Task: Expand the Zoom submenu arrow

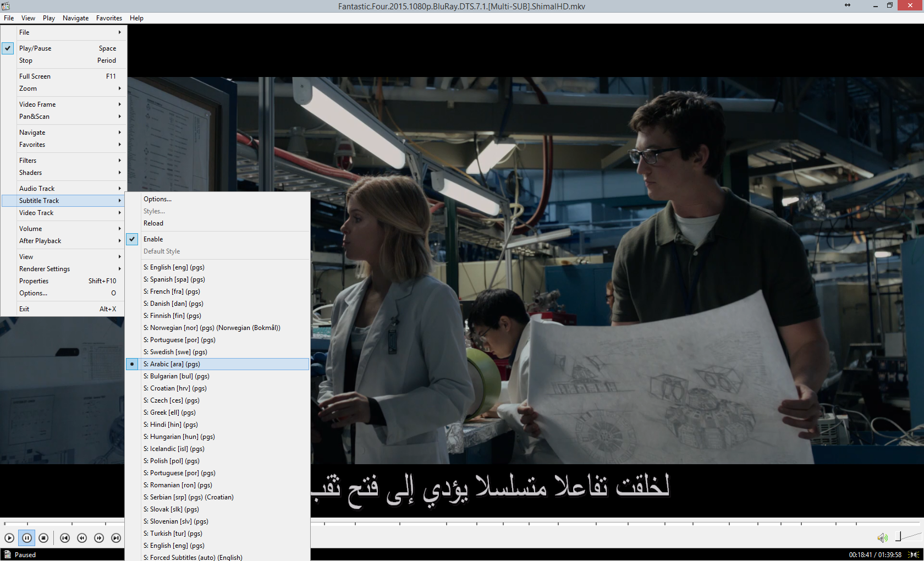Action: tap(119, 89)
